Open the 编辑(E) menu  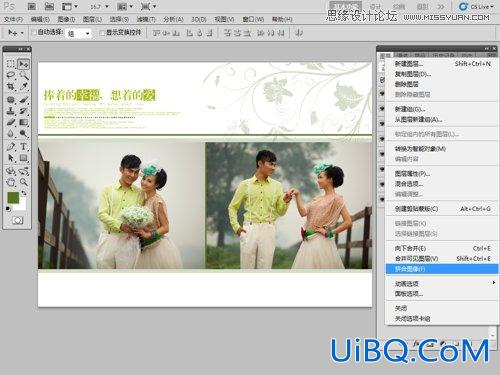[x=40, y=20]
